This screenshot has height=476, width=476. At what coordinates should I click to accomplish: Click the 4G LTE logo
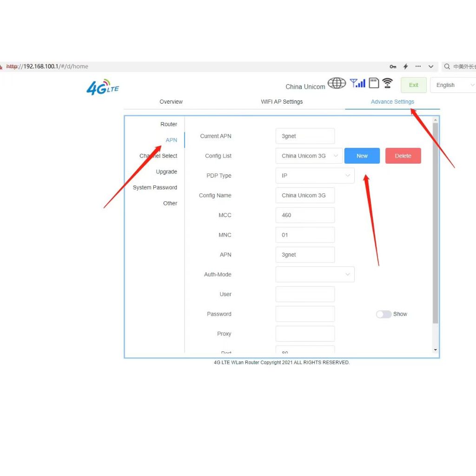click(x=103, y=87)
